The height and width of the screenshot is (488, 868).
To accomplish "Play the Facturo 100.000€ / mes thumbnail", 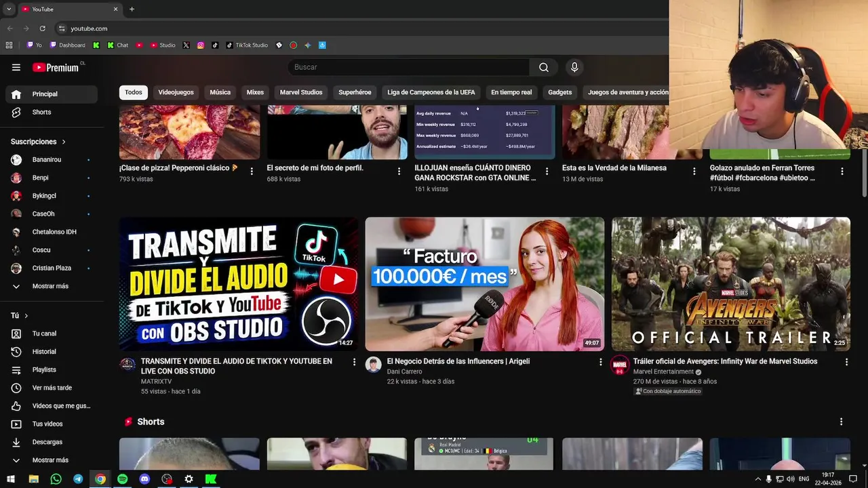I will tap(485, 284).
